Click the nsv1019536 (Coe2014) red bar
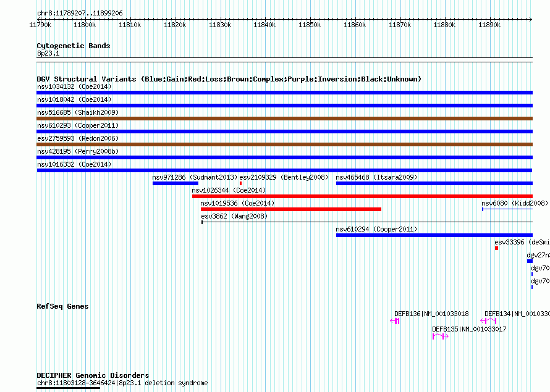The height and width of the screenshot is (392, 550). (x=291, y=209)
